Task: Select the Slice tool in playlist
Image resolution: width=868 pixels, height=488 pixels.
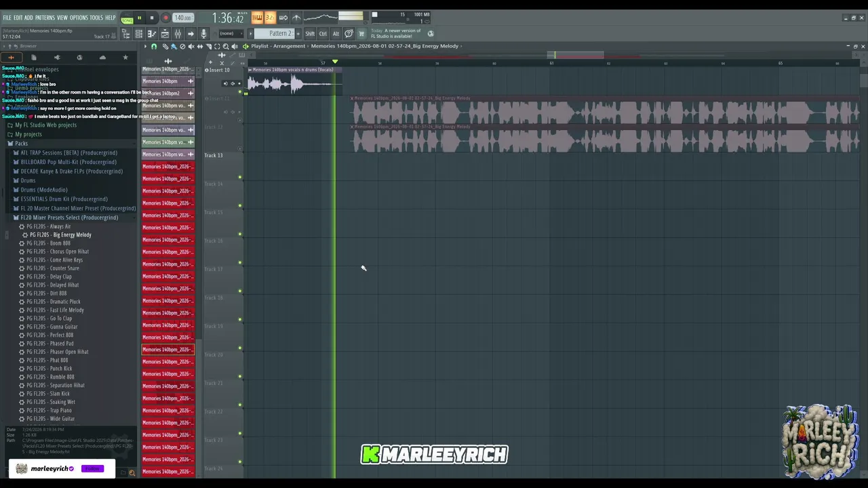Action: click(209, 46)
